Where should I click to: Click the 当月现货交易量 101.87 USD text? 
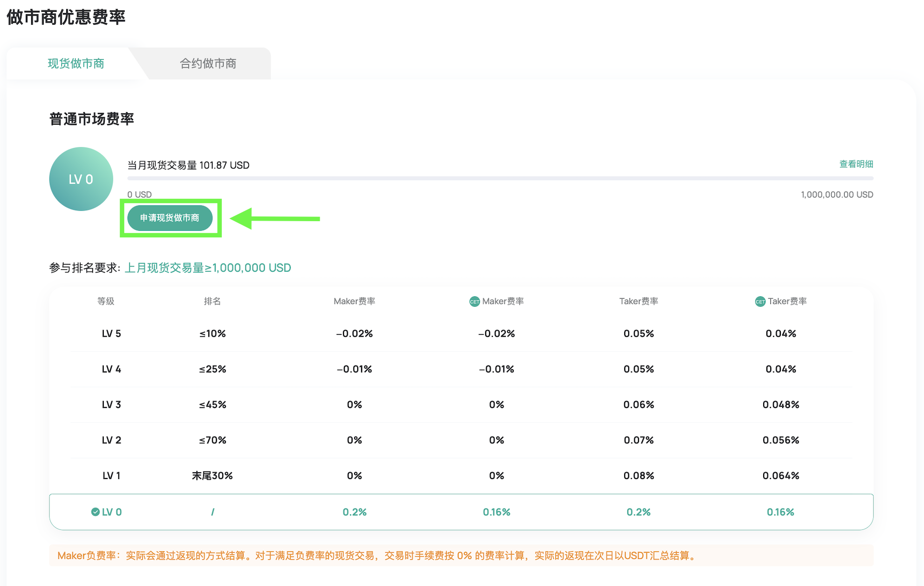pyautogui.click(x=188, y=165)
